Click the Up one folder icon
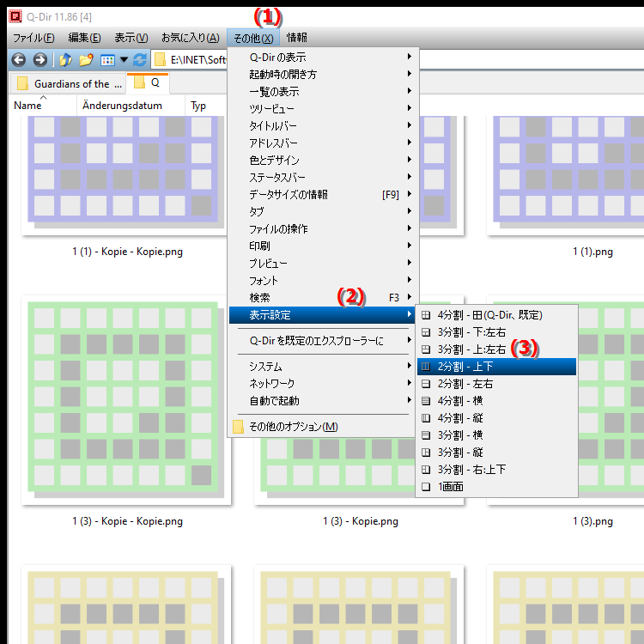The width and height of the screenshot is (644, 644). (x=65, y=60)
